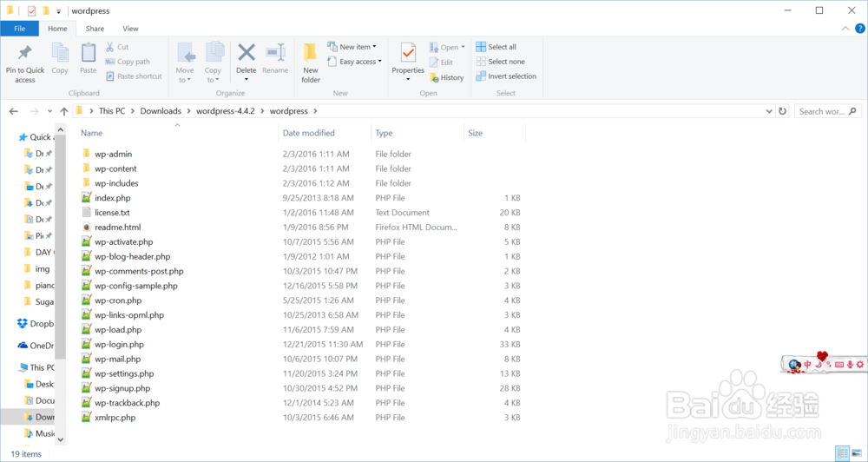Click the Properties checkmark icon
Screen dimensions: 868x462
tap(408, 53)
